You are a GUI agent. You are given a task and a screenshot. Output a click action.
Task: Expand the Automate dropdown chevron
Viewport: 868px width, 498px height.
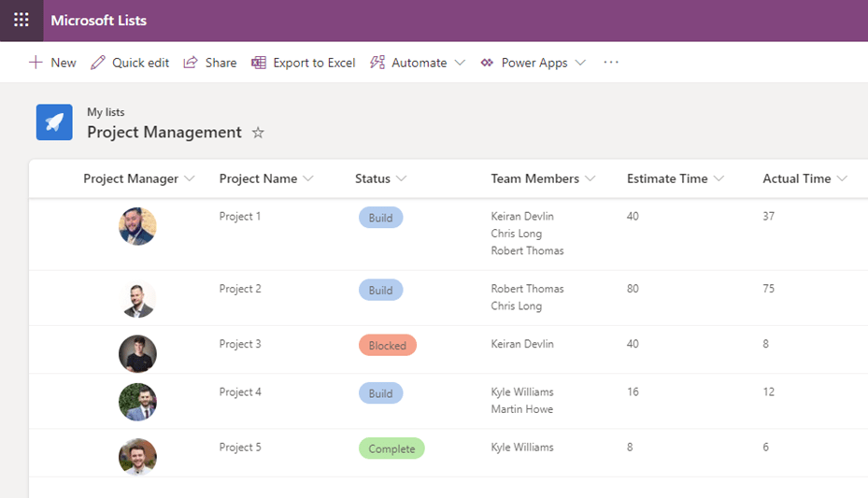click(x=460, y=63)
